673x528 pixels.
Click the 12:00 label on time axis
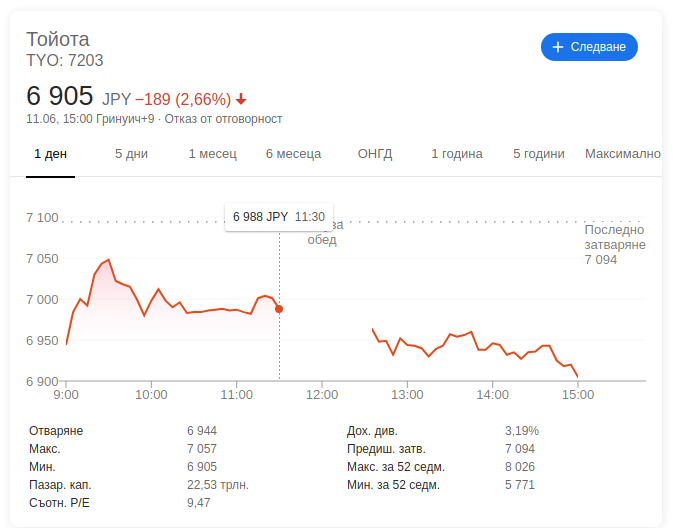point(322,394)
